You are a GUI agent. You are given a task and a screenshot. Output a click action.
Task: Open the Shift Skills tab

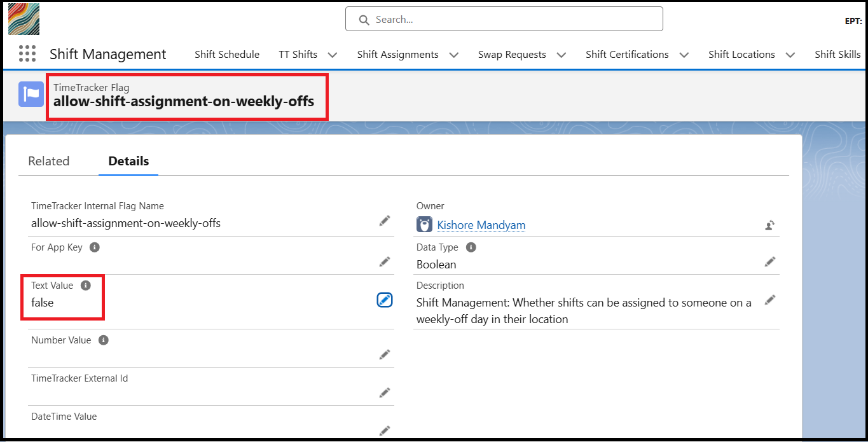(x=837, y=54)
